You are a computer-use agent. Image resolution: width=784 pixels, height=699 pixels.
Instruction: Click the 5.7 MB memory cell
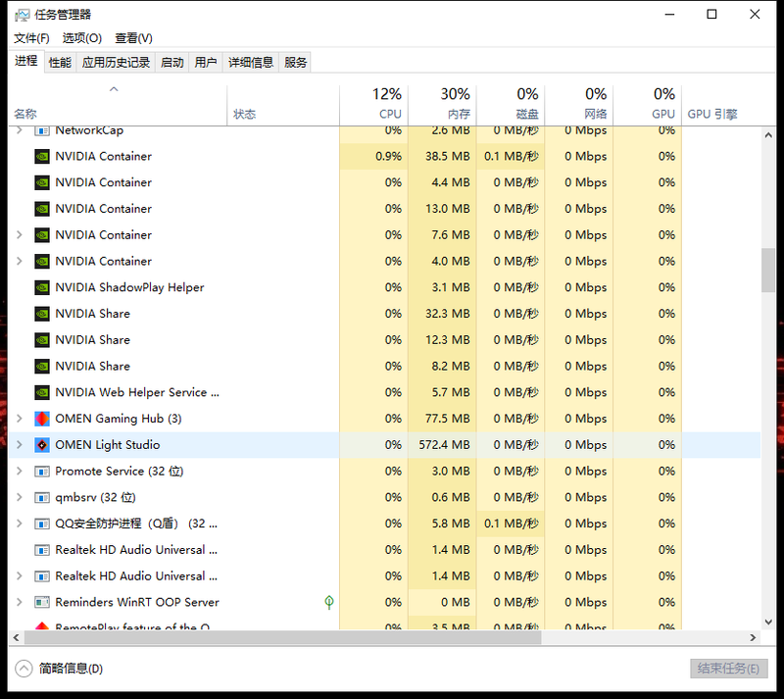pos(442,392)
